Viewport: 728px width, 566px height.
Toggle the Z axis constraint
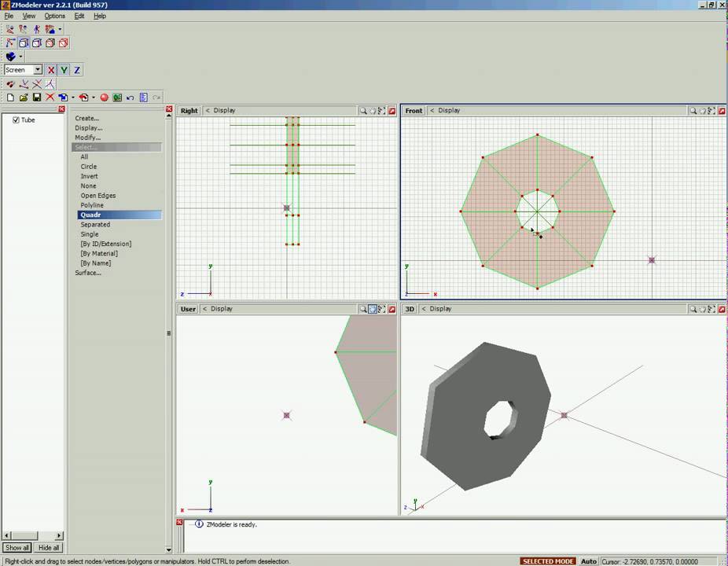pos(77,70)
